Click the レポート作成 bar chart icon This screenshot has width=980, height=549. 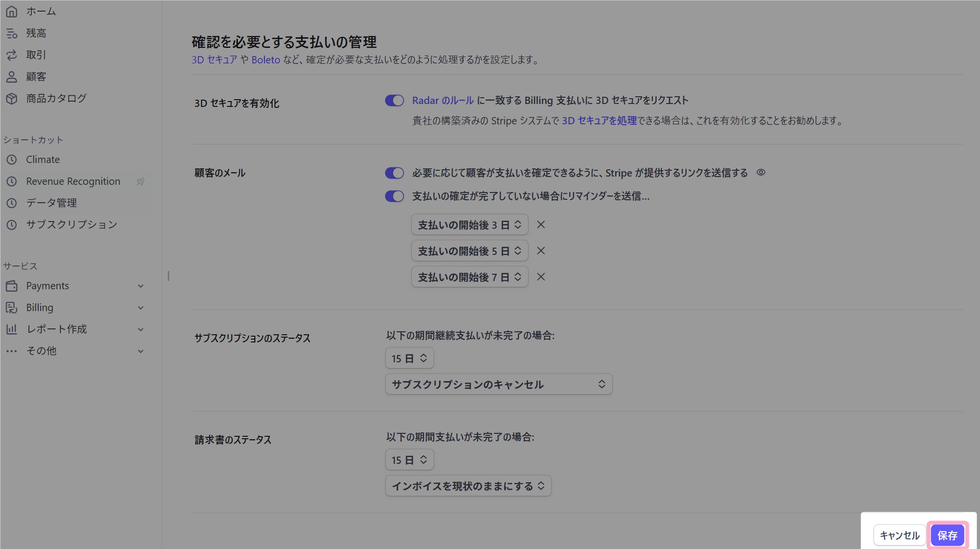[12, 329]
